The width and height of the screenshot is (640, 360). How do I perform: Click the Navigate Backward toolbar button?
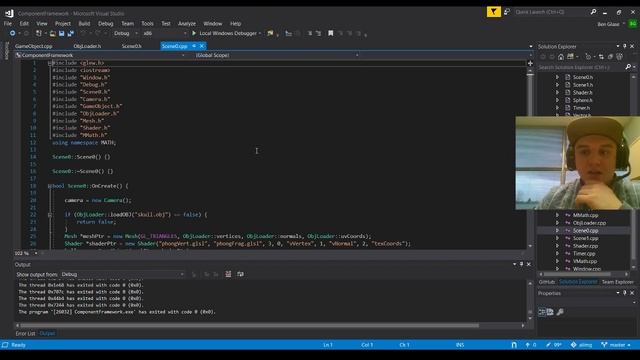pyautogui.click(x=13, y=33)
